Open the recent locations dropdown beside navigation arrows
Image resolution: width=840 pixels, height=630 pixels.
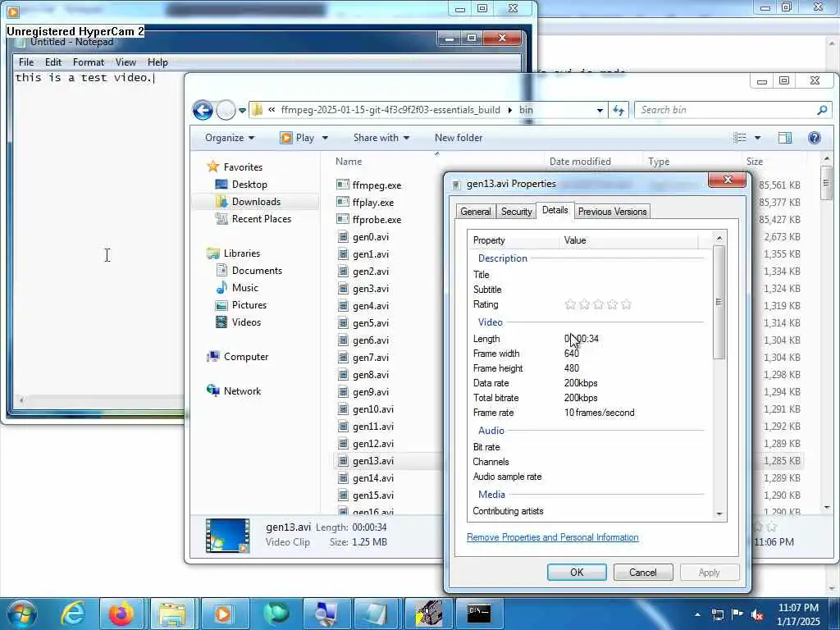coord(242,111)
